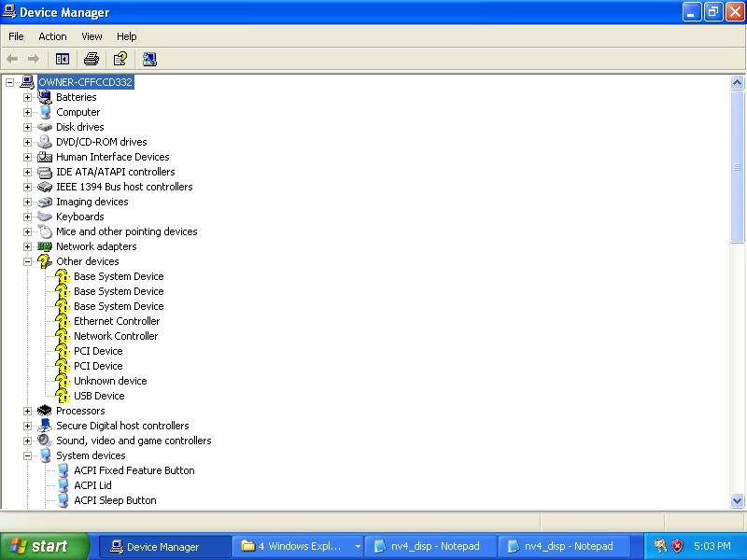Click the Back arrow toolbar button

pyautogui.click(x=12, y=59)
